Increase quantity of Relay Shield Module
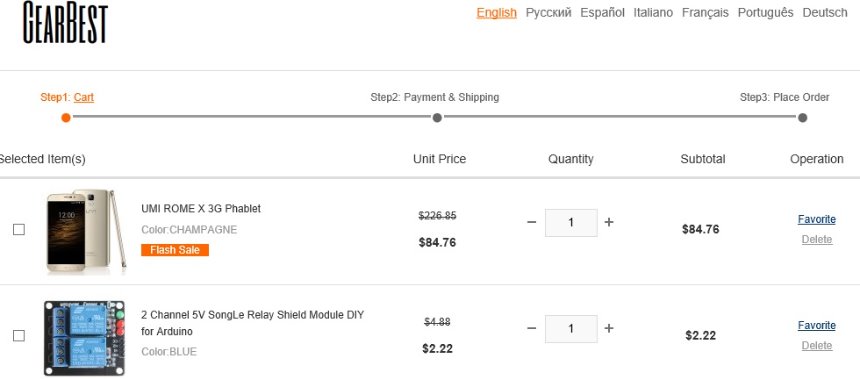The width and height of the screenshot is (860, 379). click(609, 328)
